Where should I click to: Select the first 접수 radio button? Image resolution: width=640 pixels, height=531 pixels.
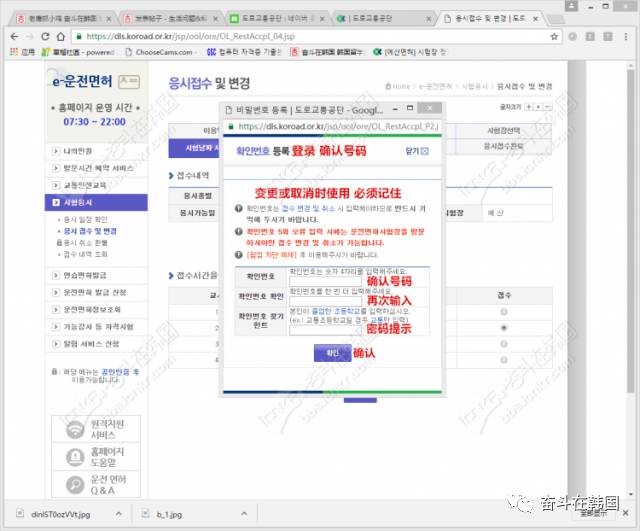(504, 312)
